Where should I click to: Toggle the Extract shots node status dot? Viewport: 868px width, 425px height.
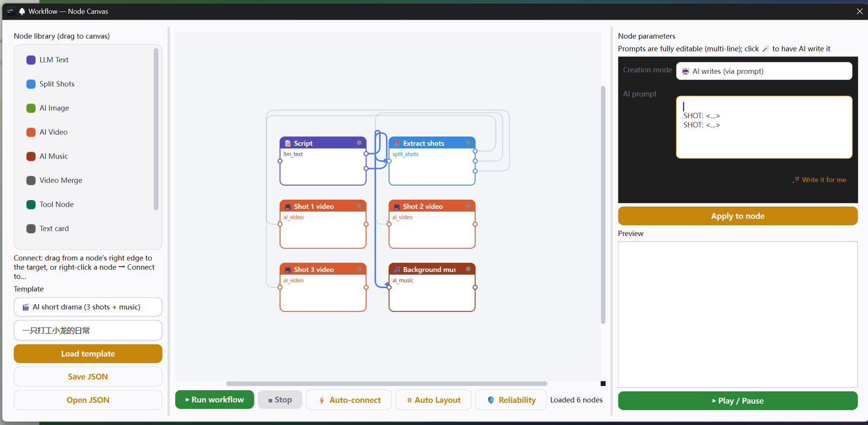point(468,143)
